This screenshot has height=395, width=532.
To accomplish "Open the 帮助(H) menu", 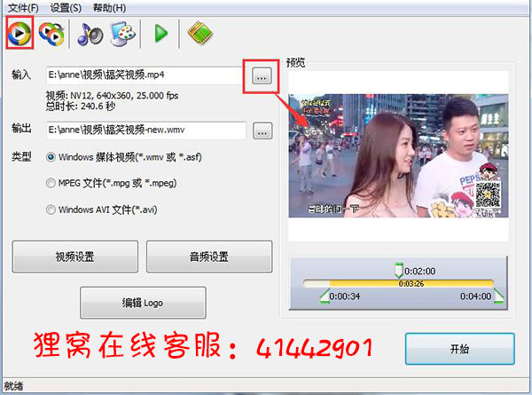I will pyautogui.click(x=109, y=7).
